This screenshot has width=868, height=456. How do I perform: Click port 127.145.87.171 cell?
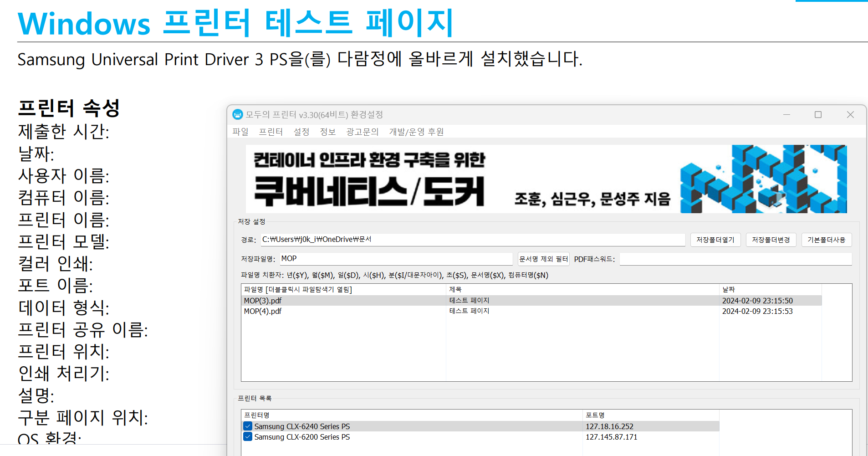point(611,437)
